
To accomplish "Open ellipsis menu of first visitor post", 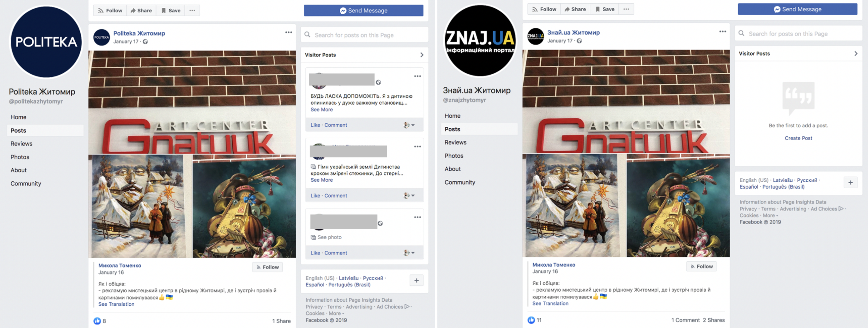I will [418, 76].
